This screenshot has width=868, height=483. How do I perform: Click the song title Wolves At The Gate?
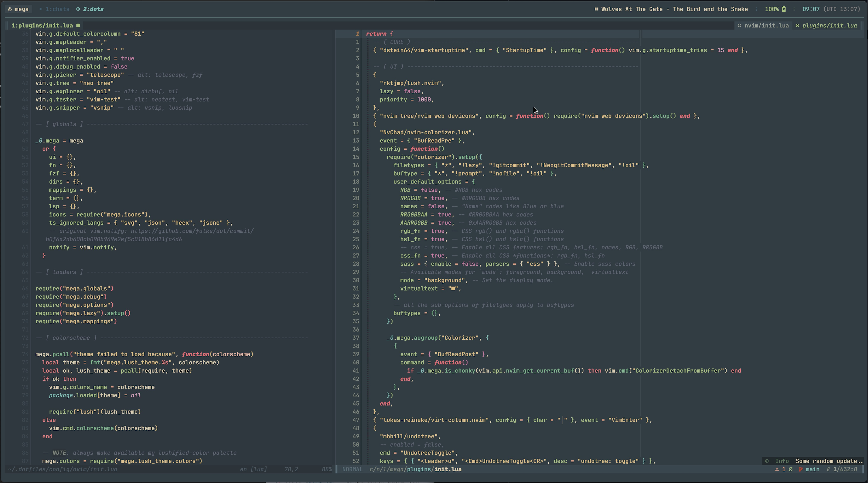pyautogui.click(x=675, y=9)
